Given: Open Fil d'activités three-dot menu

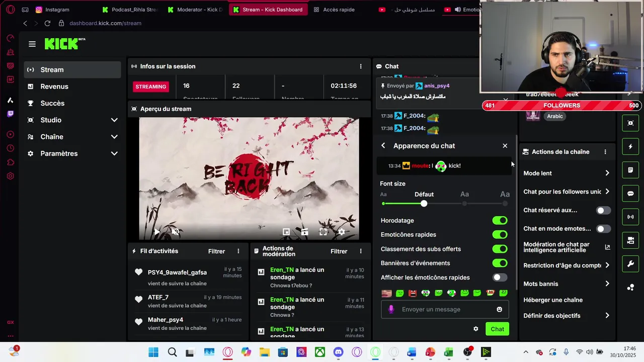Looking at the screenshot, I should pos(238,251).
